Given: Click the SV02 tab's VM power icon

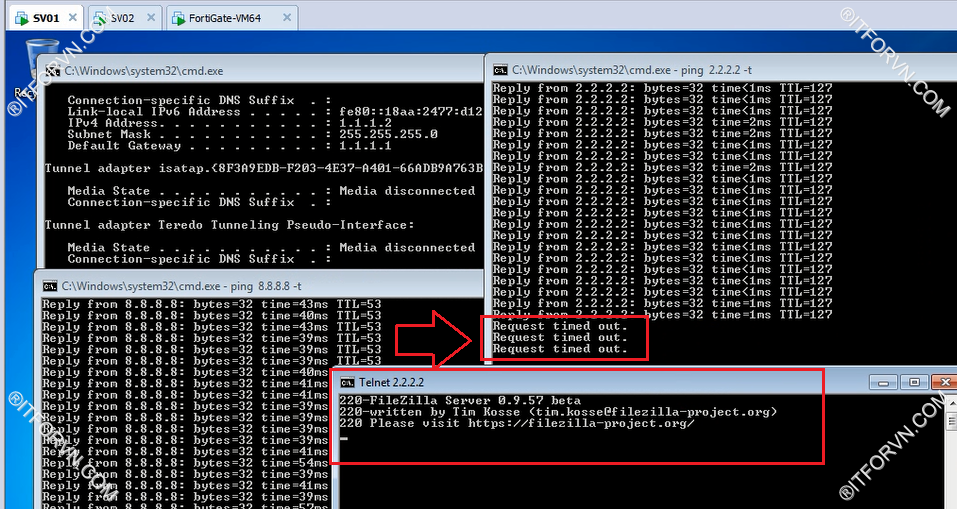Looking at the screenshot, I should point(98,18).
